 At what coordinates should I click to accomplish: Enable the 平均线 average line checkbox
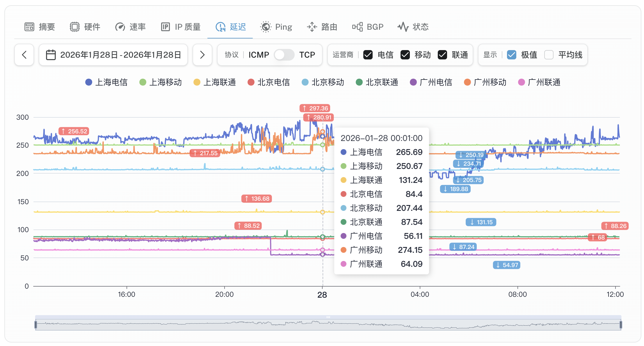coord(549,55)
